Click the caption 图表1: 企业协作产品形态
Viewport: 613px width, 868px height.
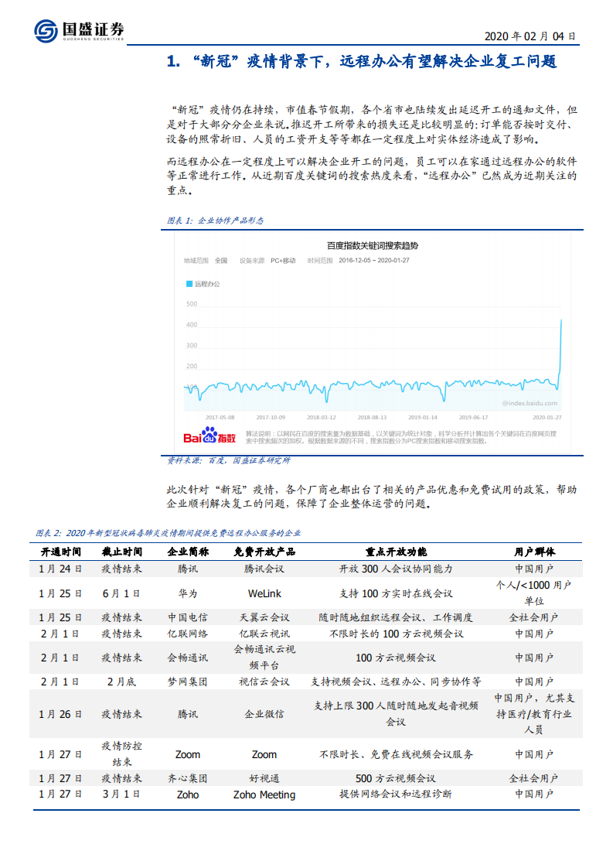pyautogui.click(x=215, y=220)
